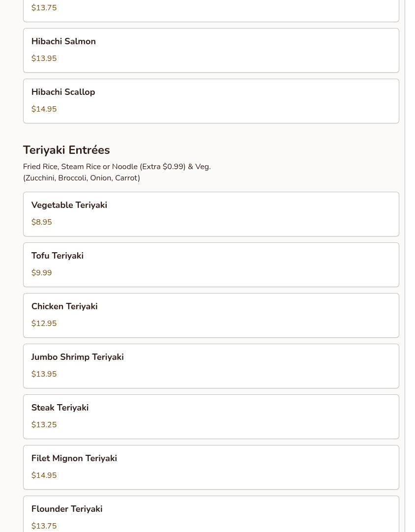
Task: Choose Vegetable Teriyaki from the menu
Action: click(x=210, y=214)
